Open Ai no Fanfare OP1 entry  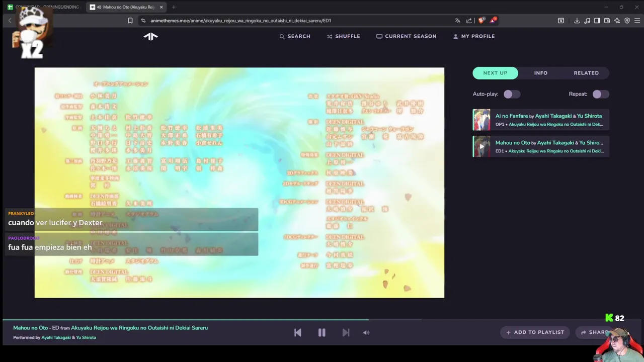coord(541,120)
